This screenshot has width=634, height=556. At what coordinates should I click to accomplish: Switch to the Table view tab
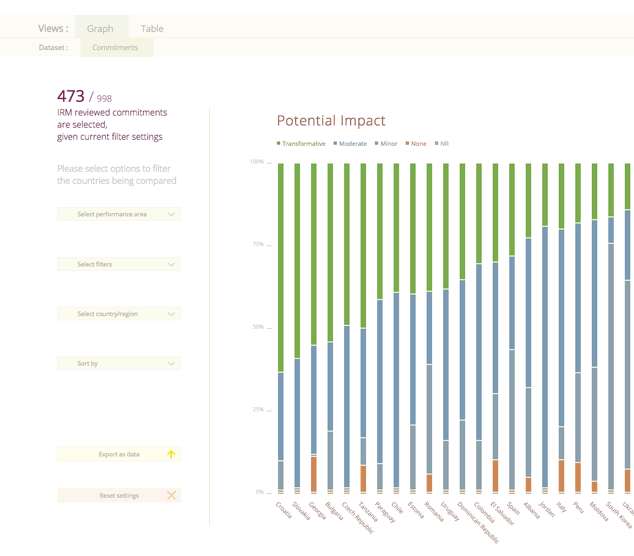point(152,28)
